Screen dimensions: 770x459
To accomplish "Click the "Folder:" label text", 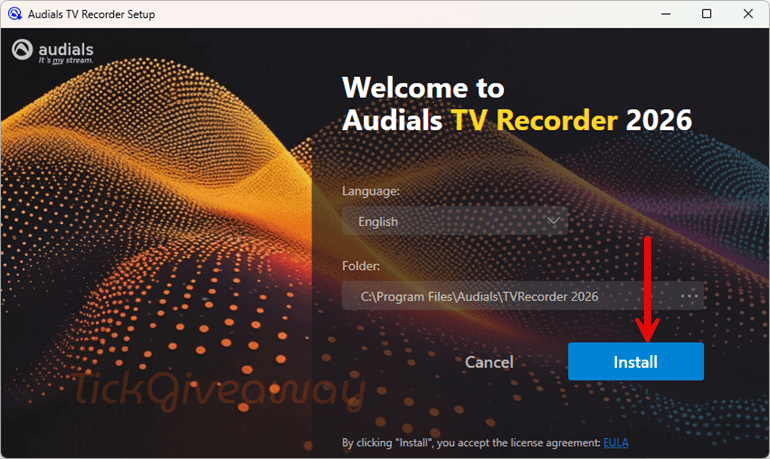I will [361, 266].
